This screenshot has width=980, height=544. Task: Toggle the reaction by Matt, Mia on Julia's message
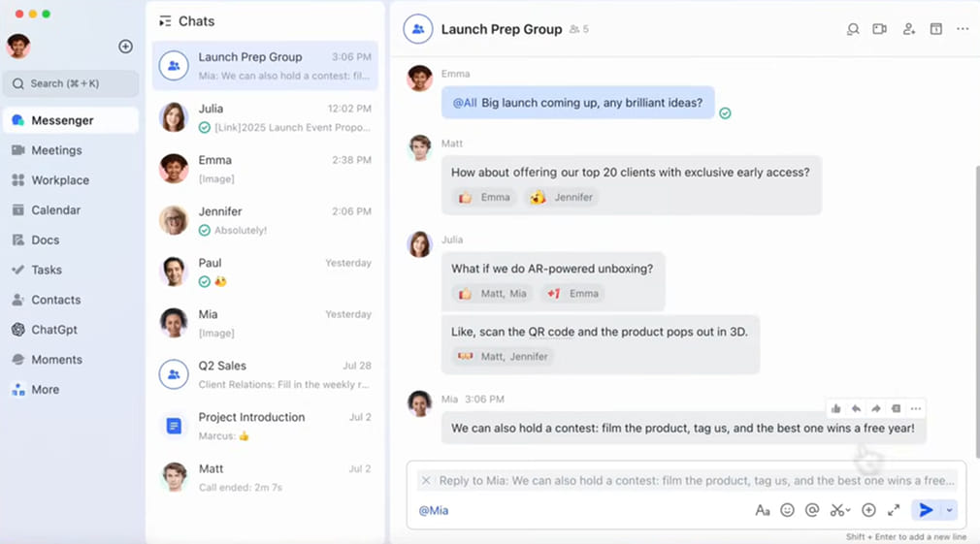point(493,293)
